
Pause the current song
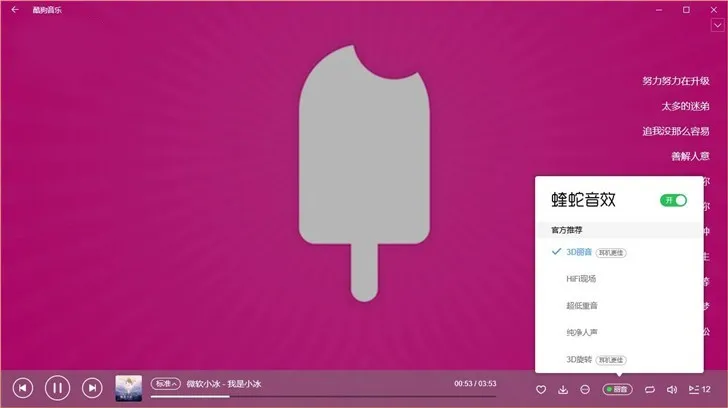[x=58, y=387]
